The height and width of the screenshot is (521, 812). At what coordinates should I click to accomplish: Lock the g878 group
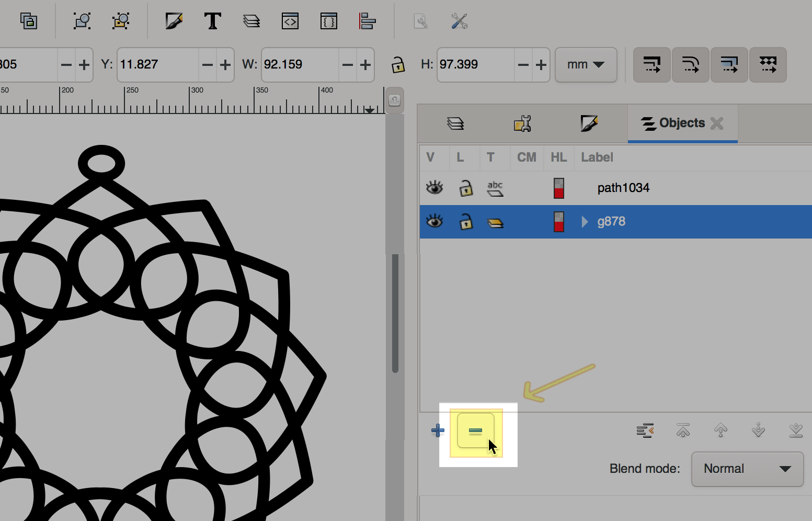(x=465, y=222)
